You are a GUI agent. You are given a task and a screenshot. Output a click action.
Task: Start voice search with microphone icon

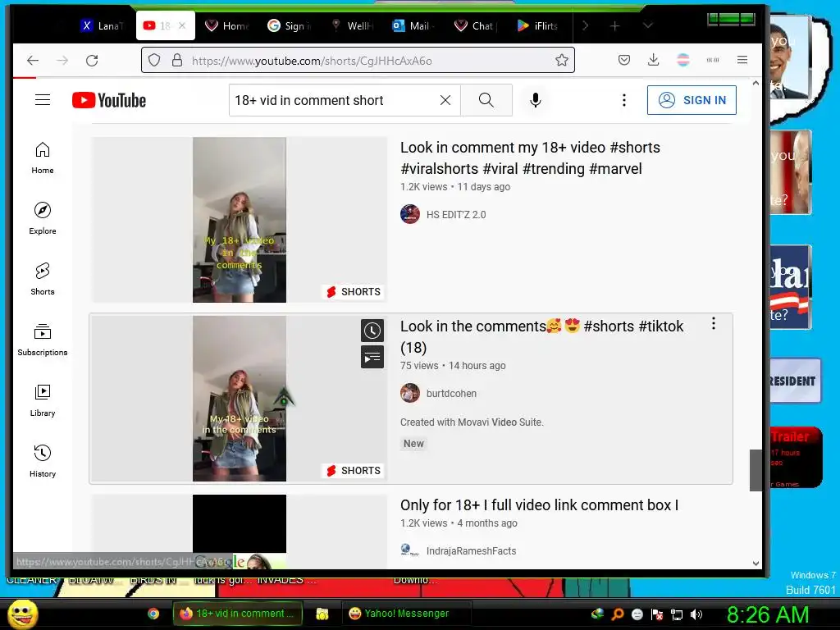(x=535, y=100)
